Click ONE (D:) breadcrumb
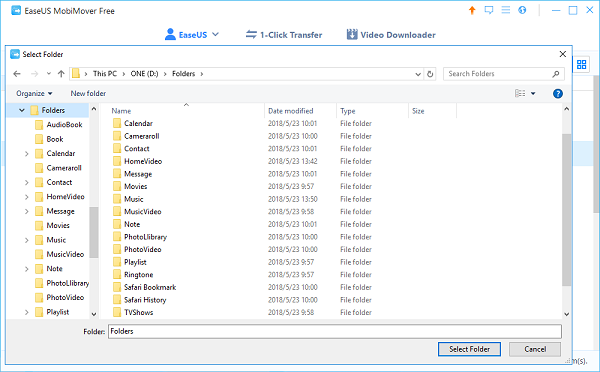This screenshot has width=600, height=372. (x=144, y=74)
